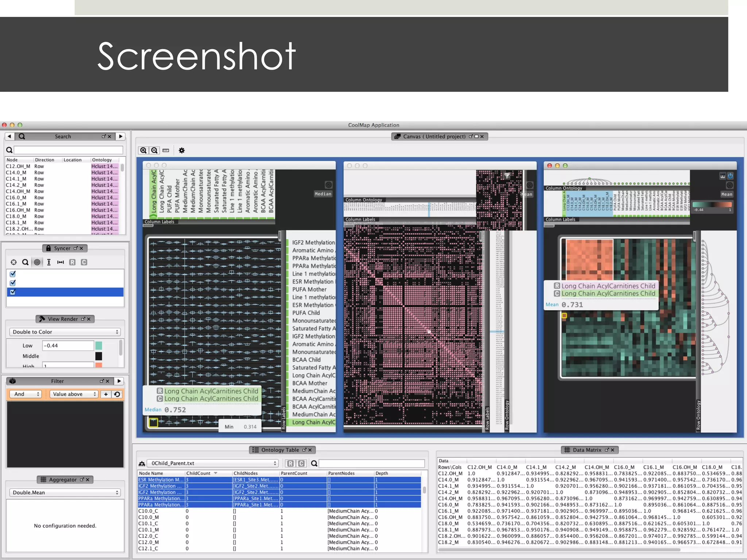Click the Syncer crosshair selection icon
The image size is (747, 560).
tap(13, 262)
